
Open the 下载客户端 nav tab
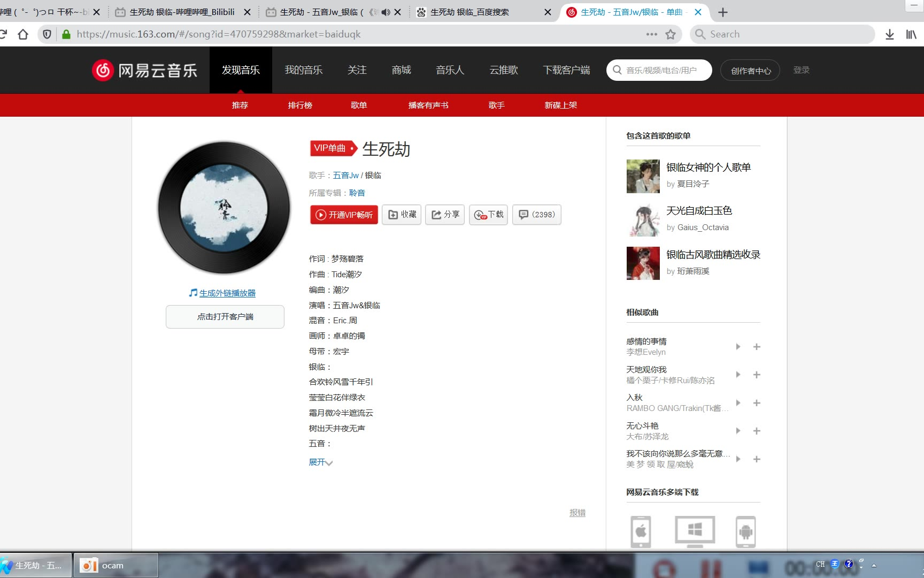(x=566, y=70)
